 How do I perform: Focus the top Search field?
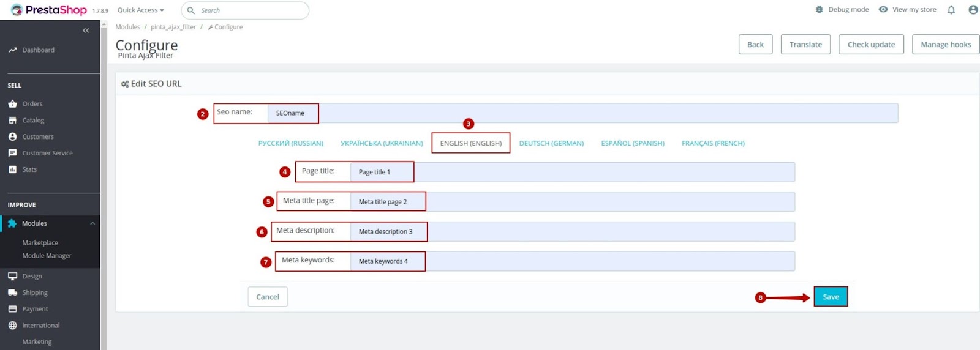245,10
